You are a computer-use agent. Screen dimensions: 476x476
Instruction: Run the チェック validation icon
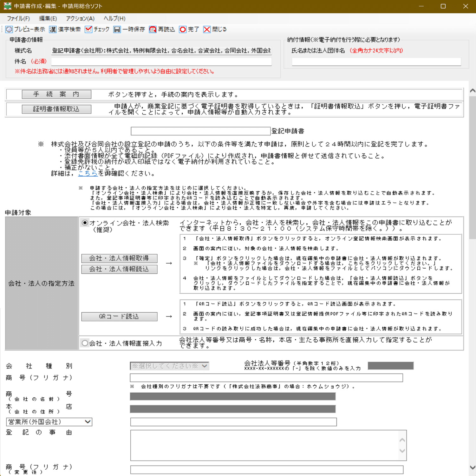(88, 29)
